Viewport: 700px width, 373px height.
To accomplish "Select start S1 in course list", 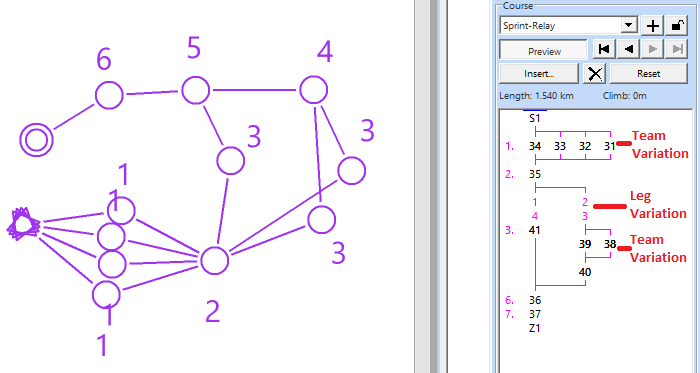I will click(535, 119).
